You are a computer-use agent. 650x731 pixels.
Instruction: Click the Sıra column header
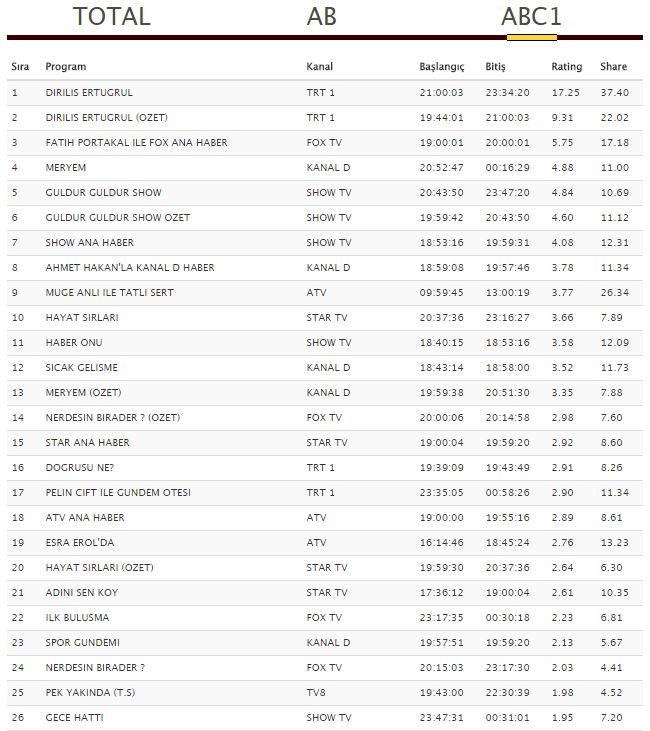tap(20, 67)
